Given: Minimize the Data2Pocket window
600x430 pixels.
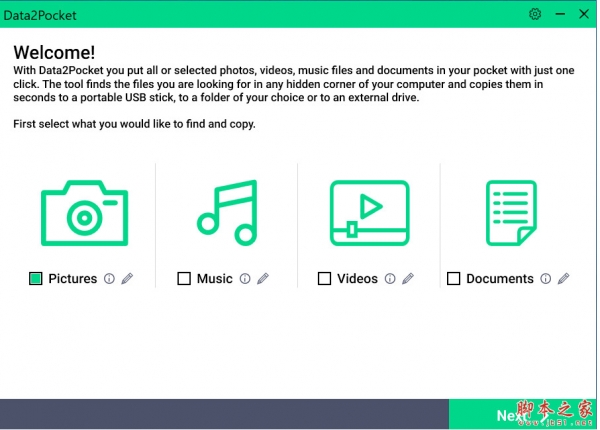Looking at the screenshot, I should (x=558, y=15).
